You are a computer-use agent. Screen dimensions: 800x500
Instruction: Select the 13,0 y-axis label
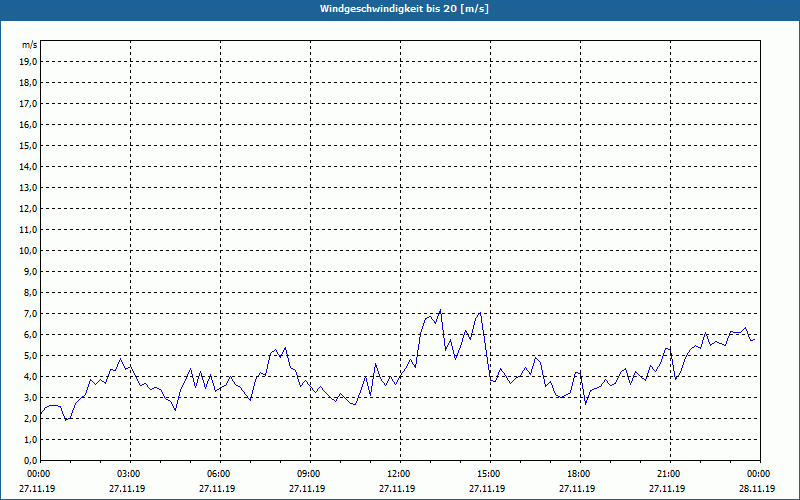click(28, 188)
